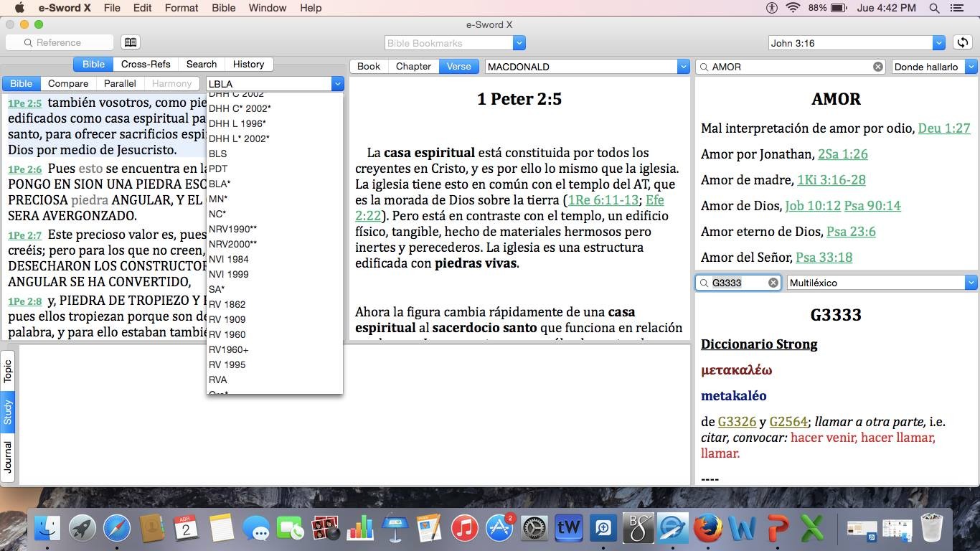The image size is (980, 551).
Task: Select the Bible view mode segment
Action: [x=21, y=83]
